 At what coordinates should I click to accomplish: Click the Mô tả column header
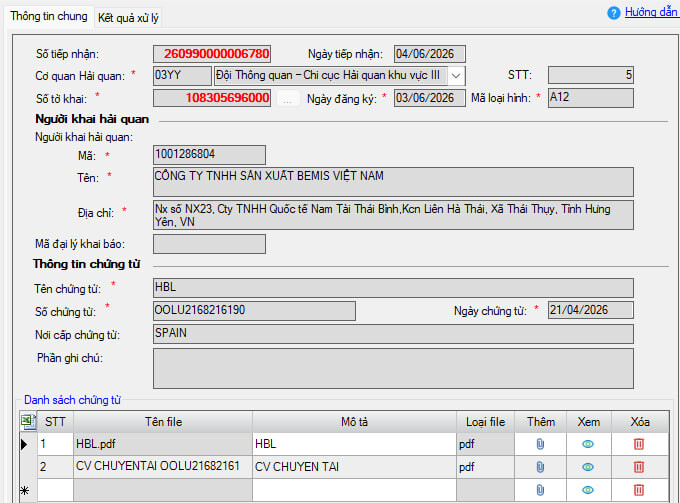pyautogui.click(x=354, y=422)
